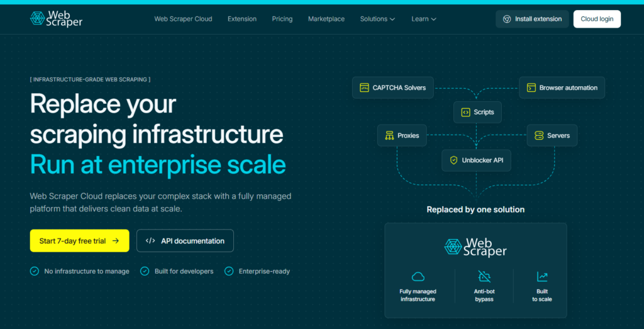This screenshot has height=329, width=644.
Task: Click the Browser automation terminal icon
Action: [531, 87]
